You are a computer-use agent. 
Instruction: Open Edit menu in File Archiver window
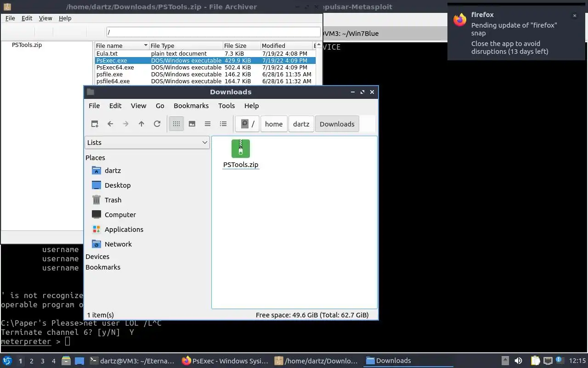27,18
